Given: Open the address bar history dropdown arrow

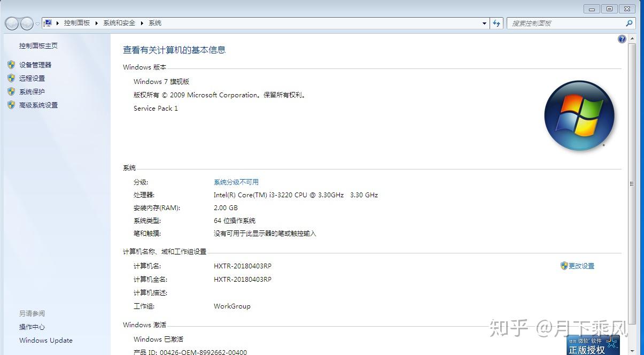Looking at the screenshot, I should pos(484,23).
